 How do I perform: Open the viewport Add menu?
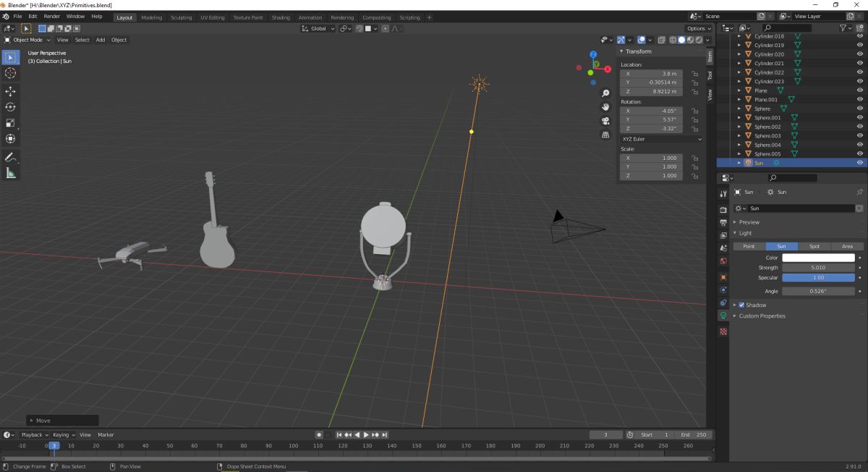101,40
